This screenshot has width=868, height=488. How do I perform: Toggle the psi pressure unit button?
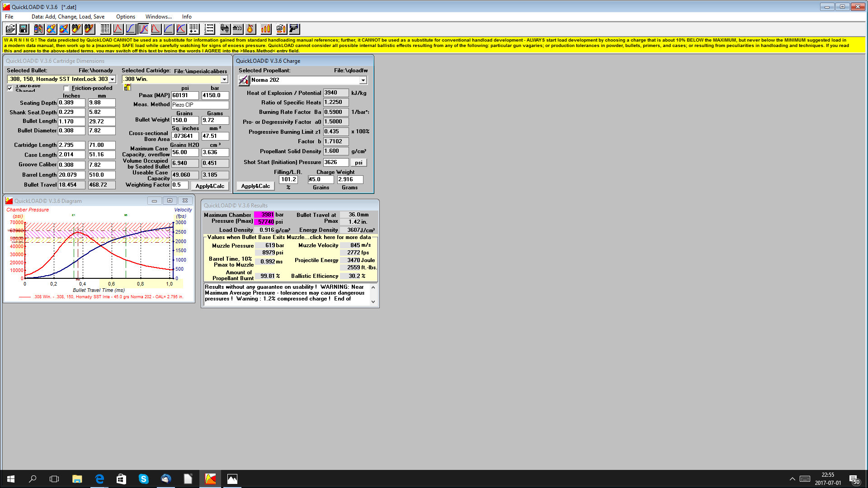tap(359, 163)
